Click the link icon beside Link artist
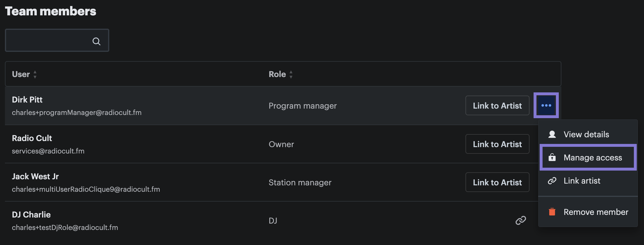 [x=552, y=181]
